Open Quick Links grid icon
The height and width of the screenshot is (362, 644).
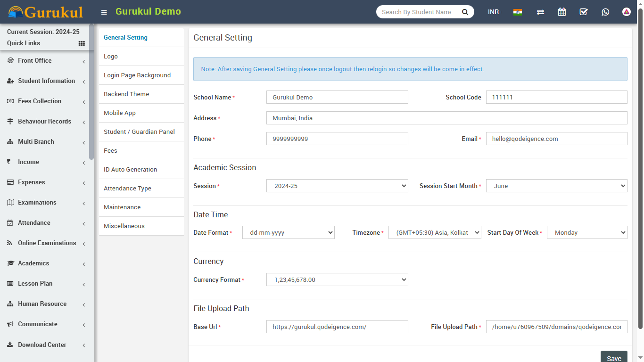tap(82, 43)
